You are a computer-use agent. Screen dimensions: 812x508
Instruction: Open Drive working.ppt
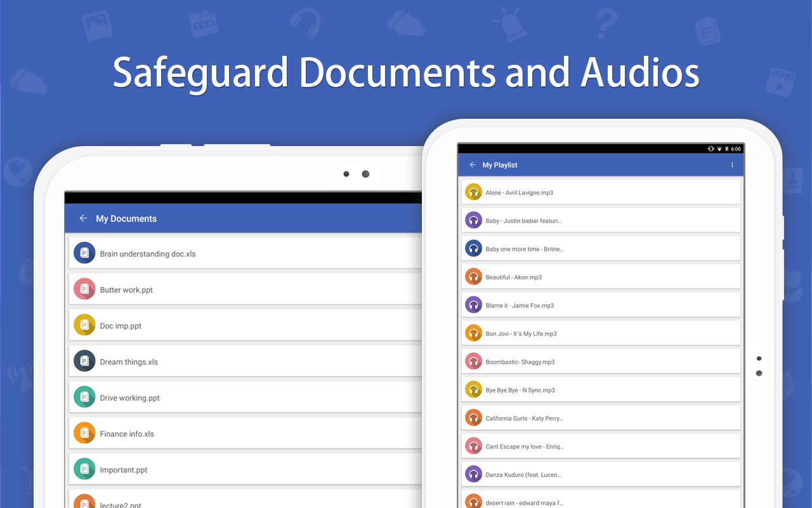[246, 398]
